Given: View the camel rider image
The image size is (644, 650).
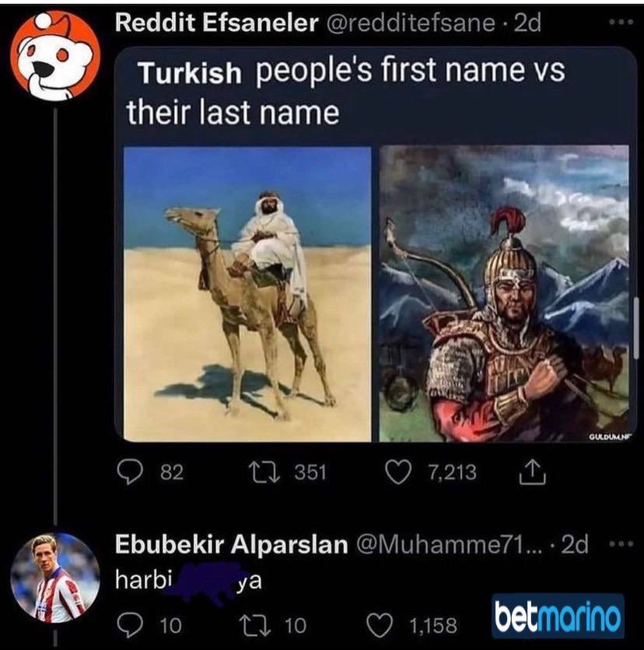Looking at the screenshot, I should [247, 294].
